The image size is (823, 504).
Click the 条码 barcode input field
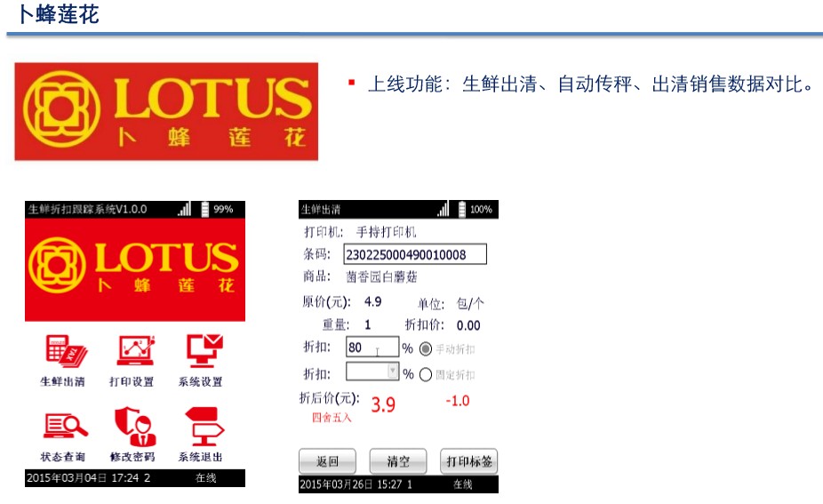415,254
